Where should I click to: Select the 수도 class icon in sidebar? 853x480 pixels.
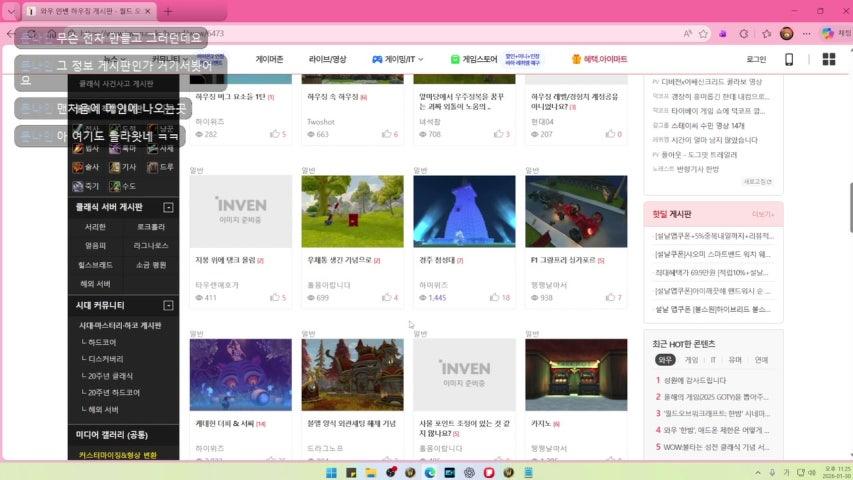[x=116, y=186]
